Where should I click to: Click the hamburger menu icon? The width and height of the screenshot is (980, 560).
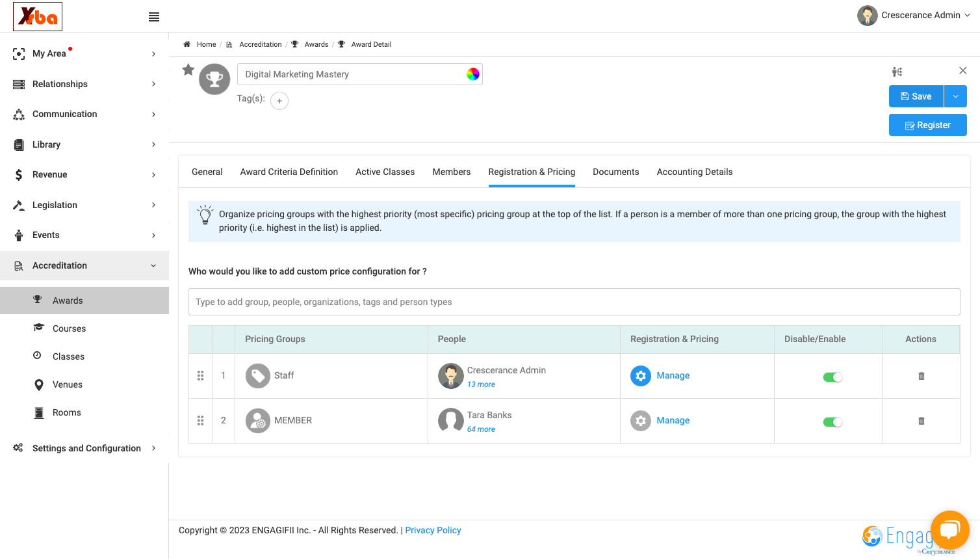(154, 17)
